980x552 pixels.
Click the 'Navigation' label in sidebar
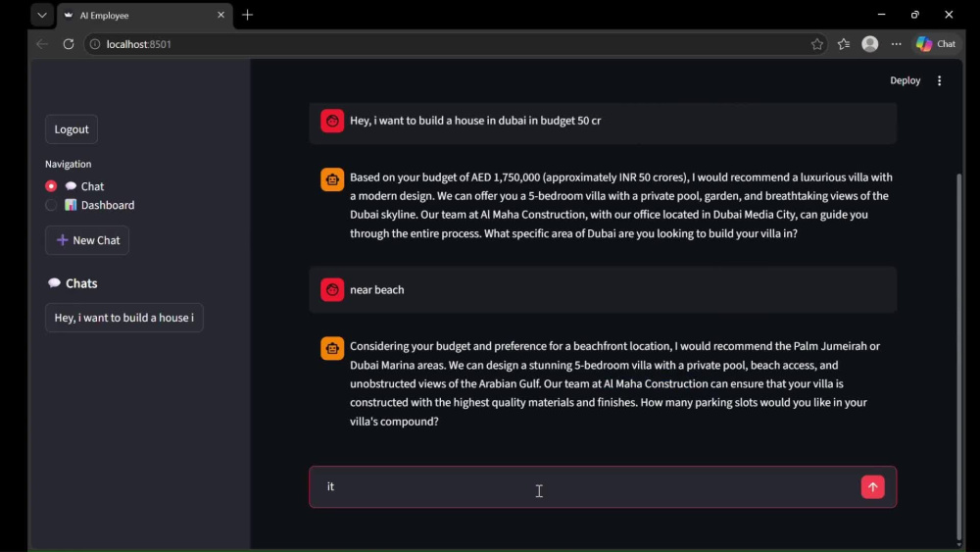(69, 164)
